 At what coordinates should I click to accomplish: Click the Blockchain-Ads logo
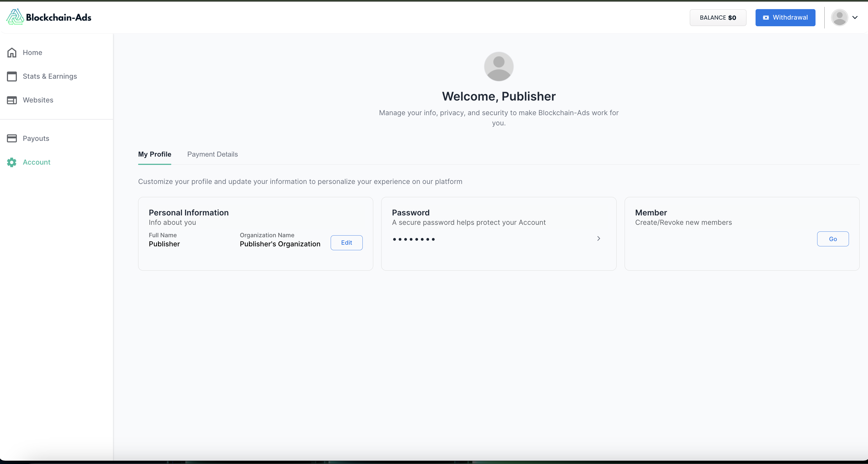point(49,17)
